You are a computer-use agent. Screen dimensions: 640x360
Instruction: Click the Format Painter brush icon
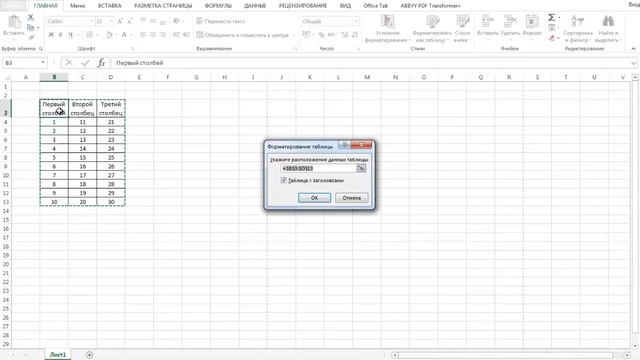pos(31,37)
